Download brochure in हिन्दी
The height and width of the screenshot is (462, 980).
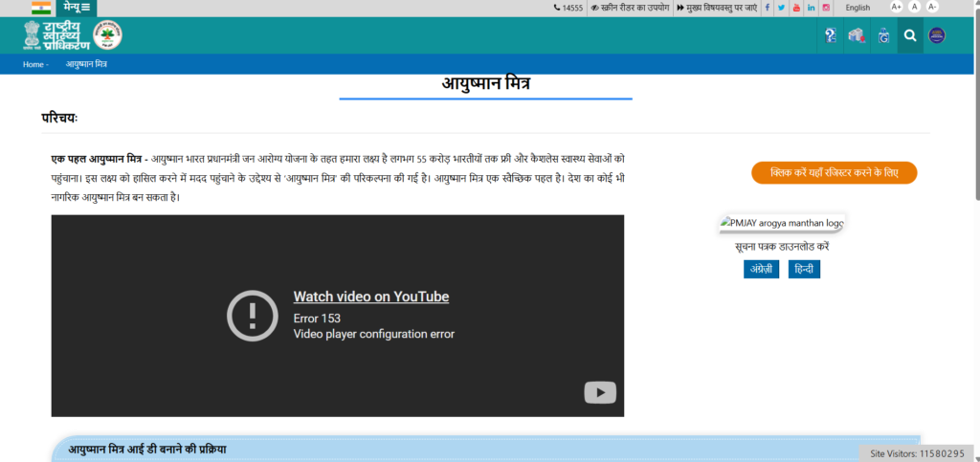[804, 269]
